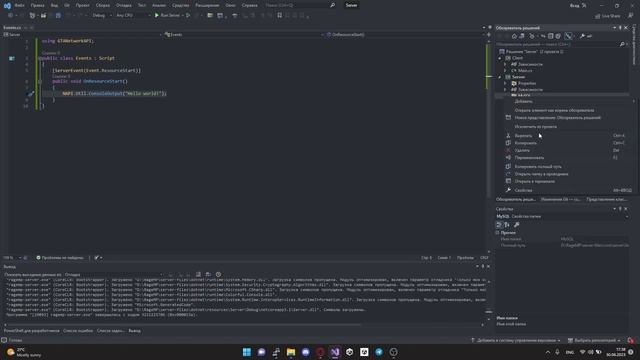Expand Зависимости under the Client project

(x=505, y=64)
